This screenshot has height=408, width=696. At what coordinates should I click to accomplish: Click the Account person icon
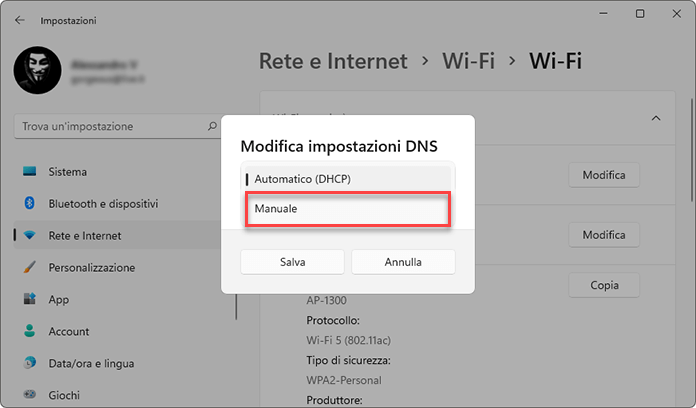30,331
